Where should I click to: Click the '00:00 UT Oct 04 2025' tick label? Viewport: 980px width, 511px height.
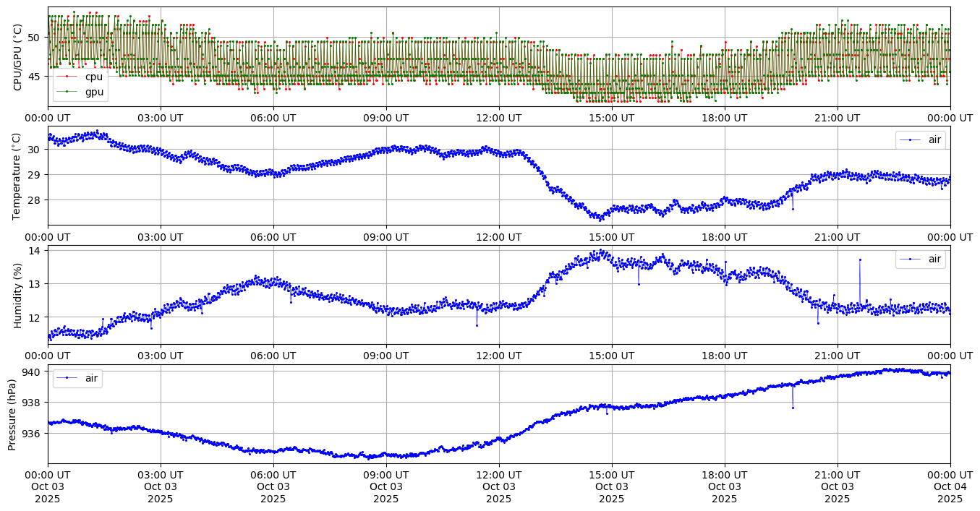pos(950,486)
